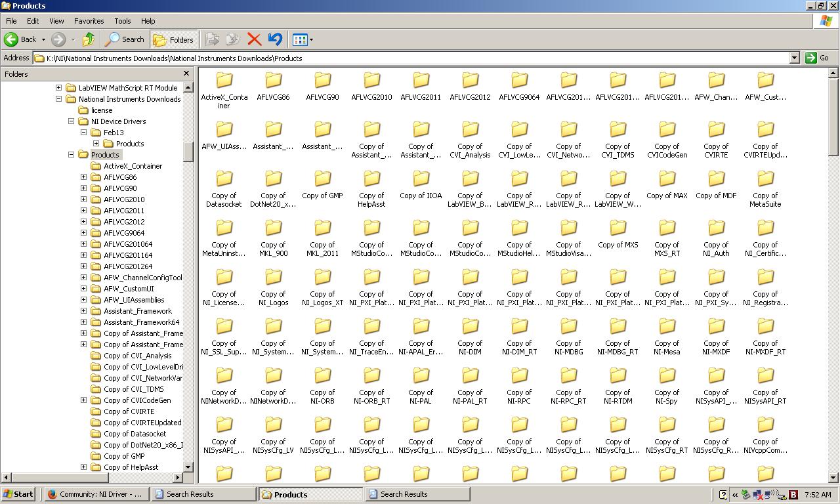Click folder tree scrollbar up arrow

point(188,87)
